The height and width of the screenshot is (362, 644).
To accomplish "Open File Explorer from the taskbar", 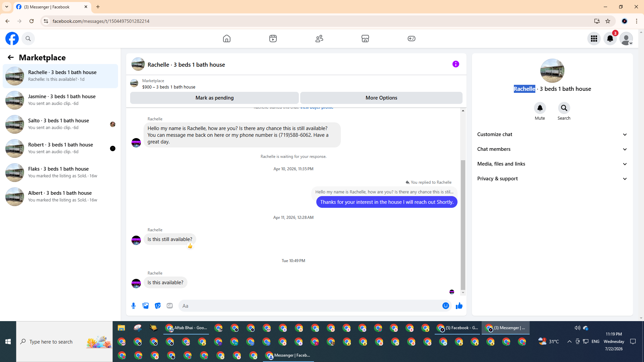I will tap(121, 328).
